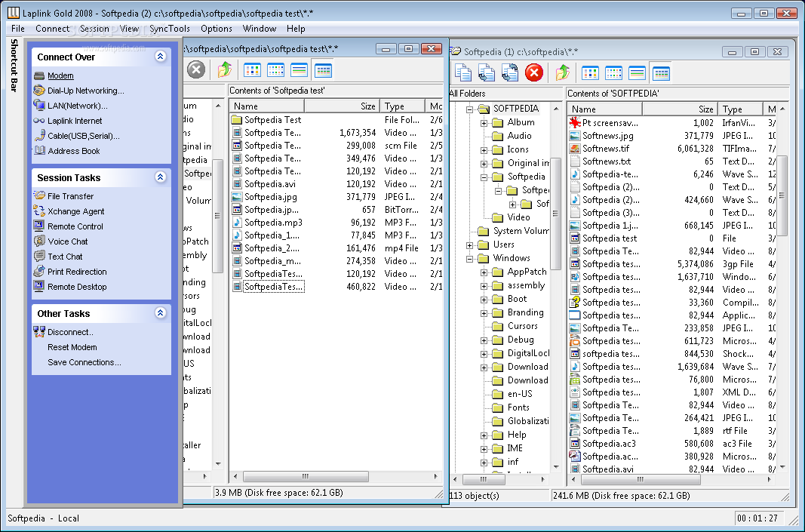Open the Window menu
The image size is (805, 532).
click(x=260, y=29)
